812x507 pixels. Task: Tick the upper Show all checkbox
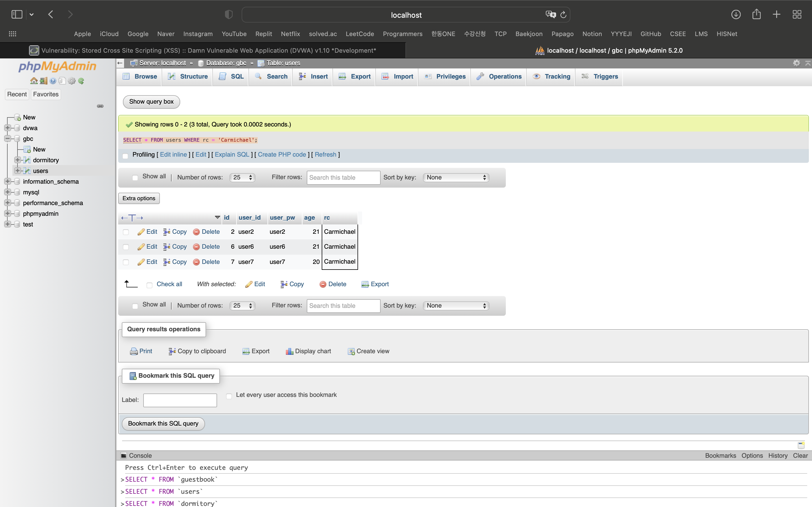point(135,177)
